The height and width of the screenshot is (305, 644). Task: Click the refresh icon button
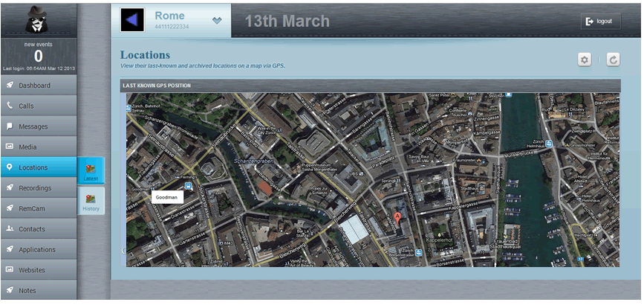point(613,60)
